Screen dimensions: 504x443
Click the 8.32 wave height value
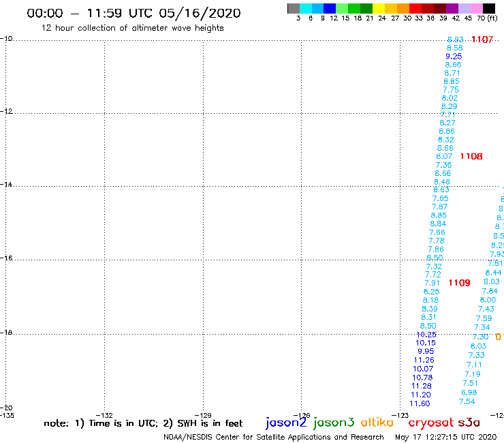pyautogui.click(x=446, y=140)
